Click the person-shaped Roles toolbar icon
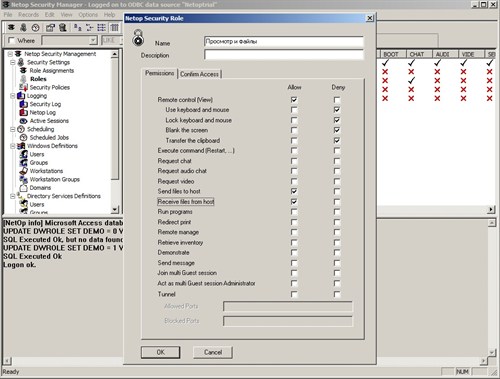Viewport: 500px width, 379px height. pos(23,27)
